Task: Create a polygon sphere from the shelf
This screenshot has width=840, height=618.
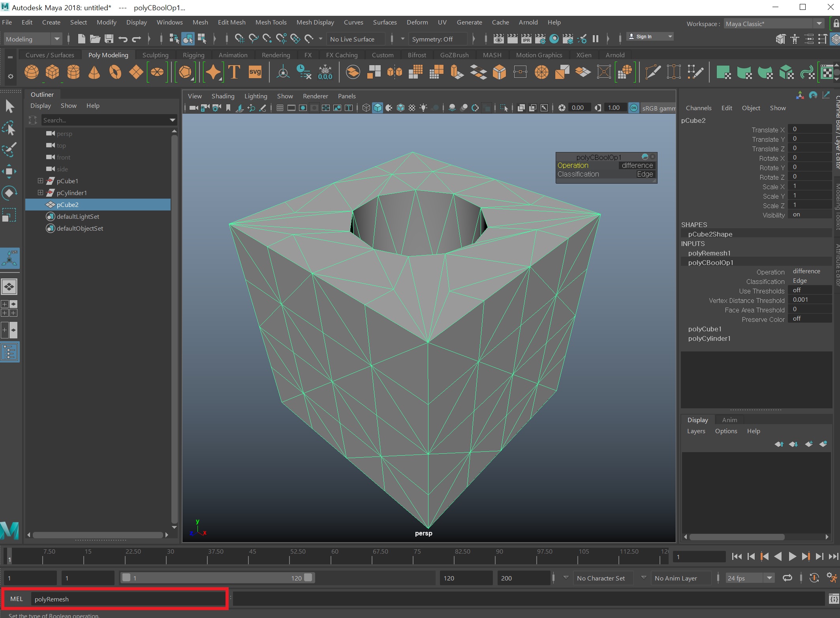Action: point(32,72)
